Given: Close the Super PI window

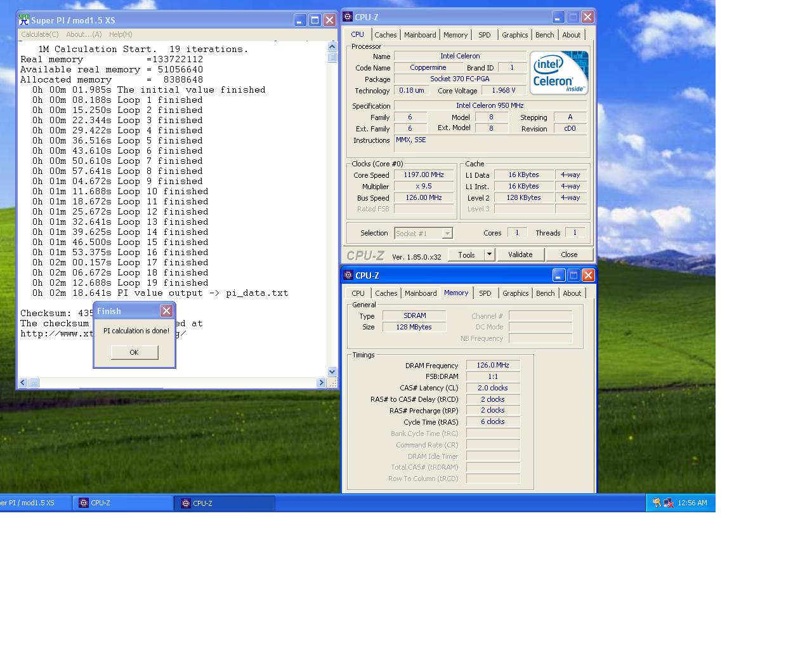Looking at the screenshot, I should pos(329,20).
